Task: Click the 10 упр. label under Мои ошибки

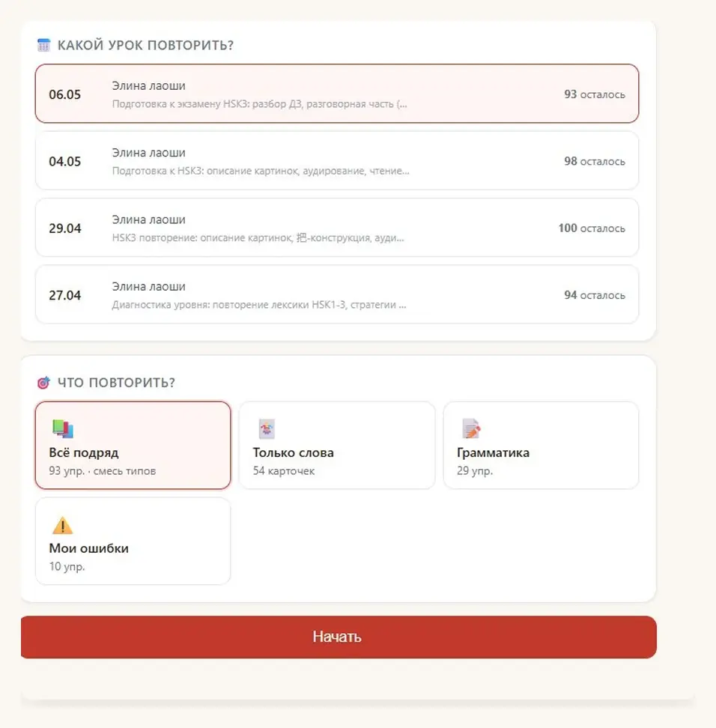Action: (67, 566)
